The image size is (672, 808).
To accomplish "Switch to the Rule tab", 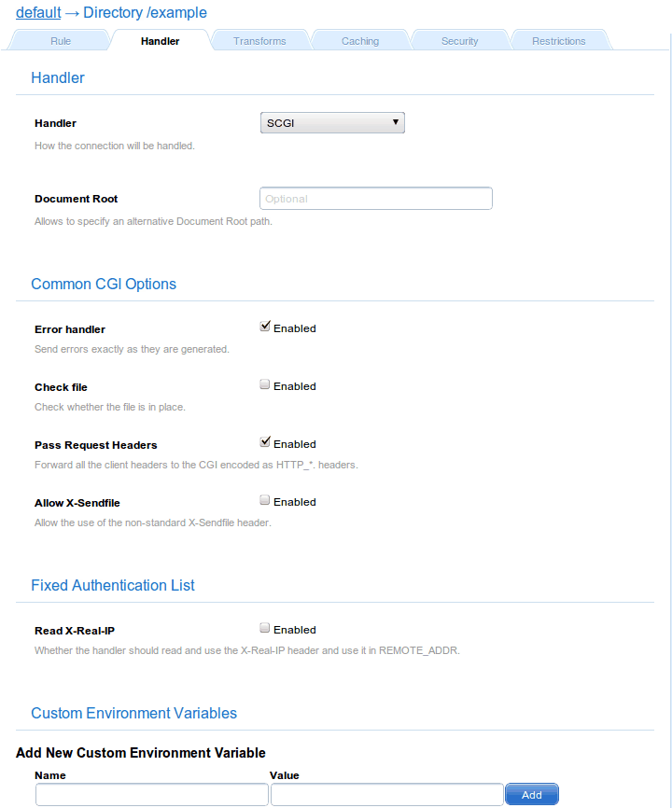I will point(60,41).
